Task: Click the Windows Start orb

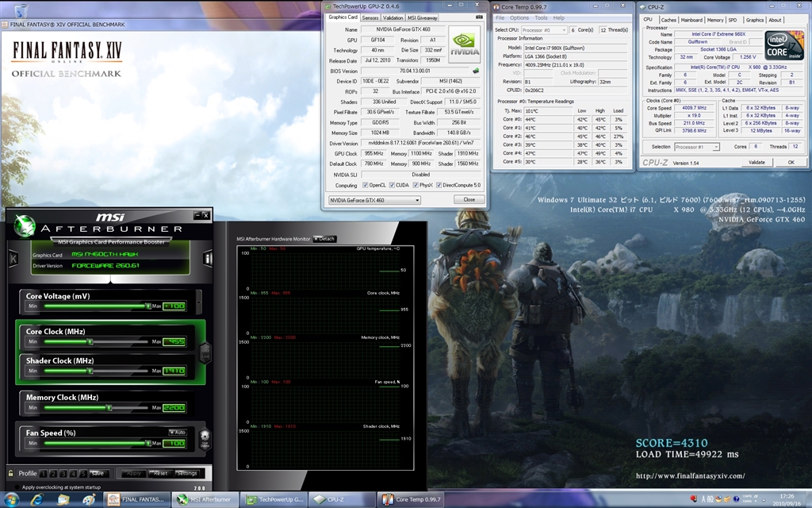Action: (x=13, y=499)
